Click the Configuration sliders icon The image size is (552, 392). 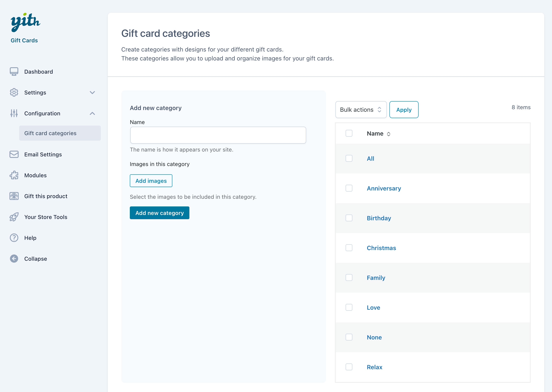click(x=14, y=113)
